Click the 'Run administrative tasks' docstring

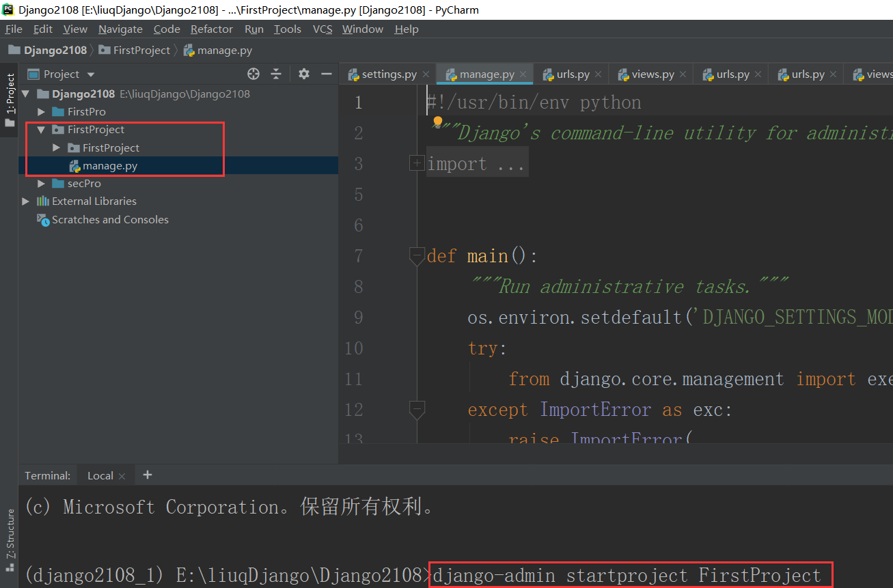tap(630, 287)
